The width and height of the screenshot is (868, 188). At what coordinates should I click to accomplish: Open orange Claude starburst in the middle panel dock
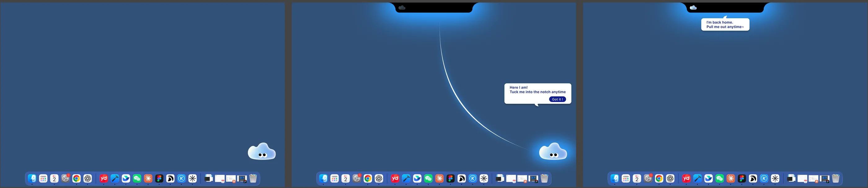click(x=439, y=178)
